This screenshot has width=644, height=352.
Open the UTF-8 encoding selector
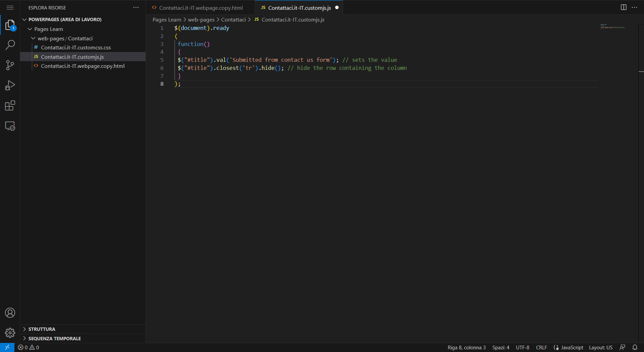[x=522, y=347]
